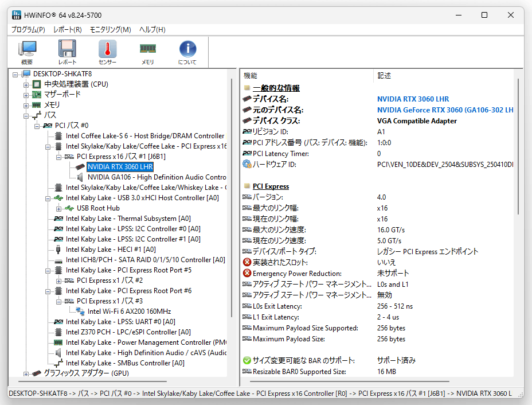
Task: Open the 概要 summary toolbar icon
Action: (27, 52)
